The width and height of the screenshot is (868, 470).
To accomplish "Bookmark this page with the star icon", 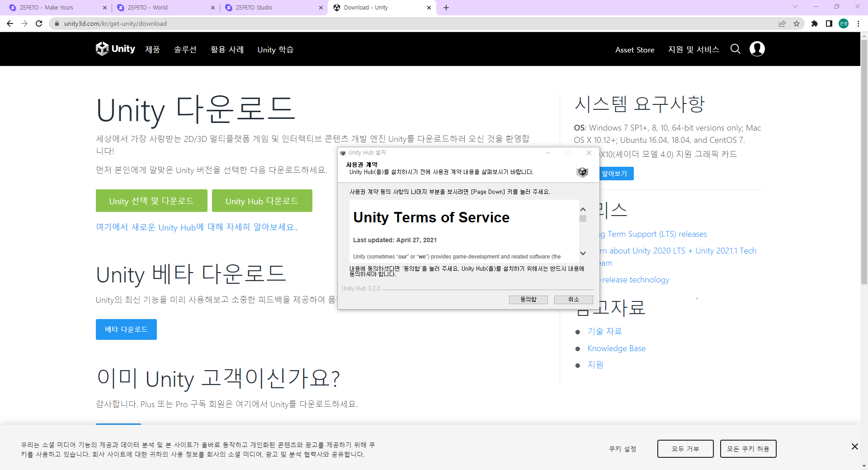I will pyautogui.click(x=797, y=23).
